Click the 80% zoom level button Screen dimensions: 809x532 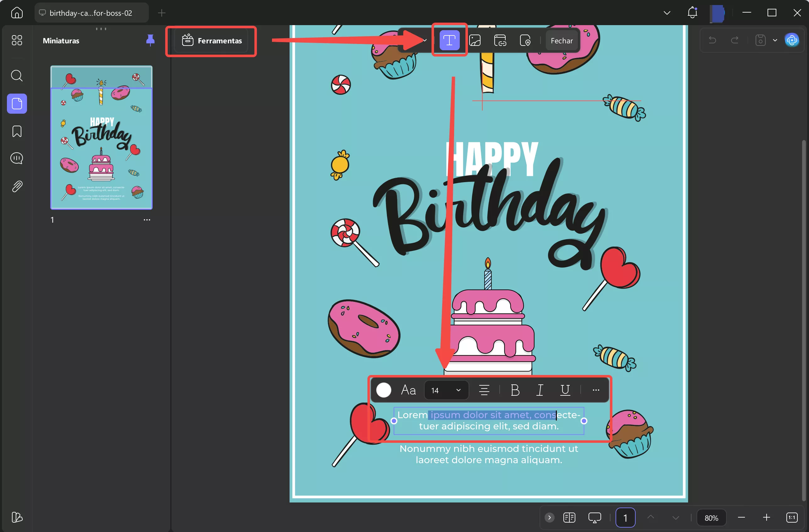point(711,518)
